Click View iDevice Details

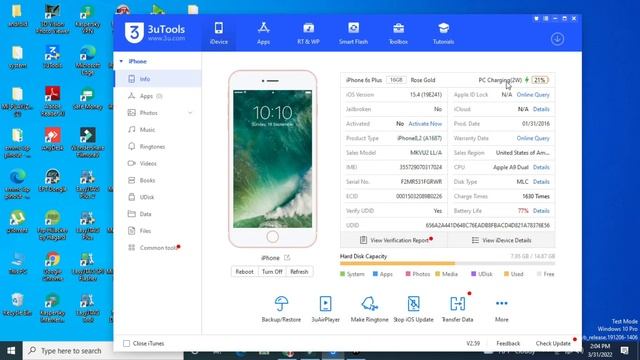(x=502, y=240)
